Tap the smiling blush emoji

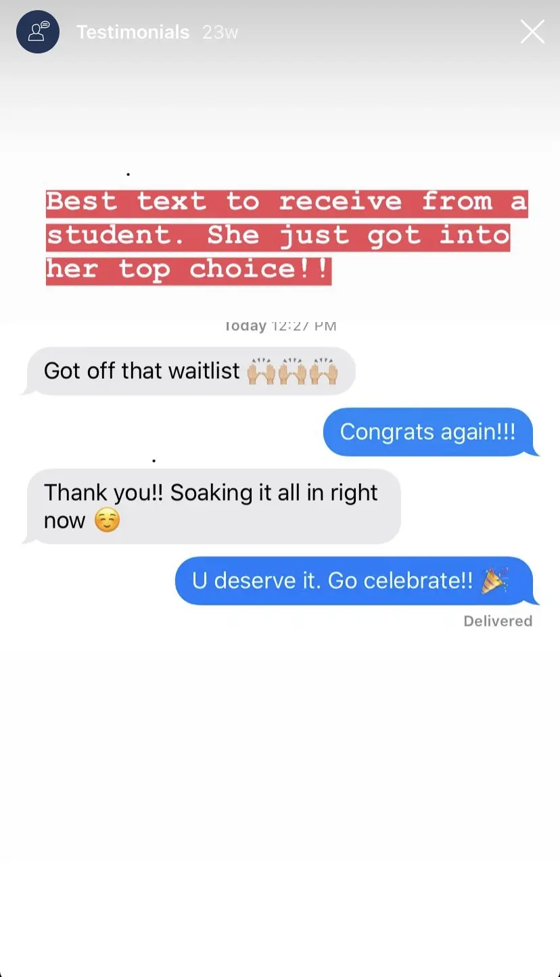pos(107,520)
